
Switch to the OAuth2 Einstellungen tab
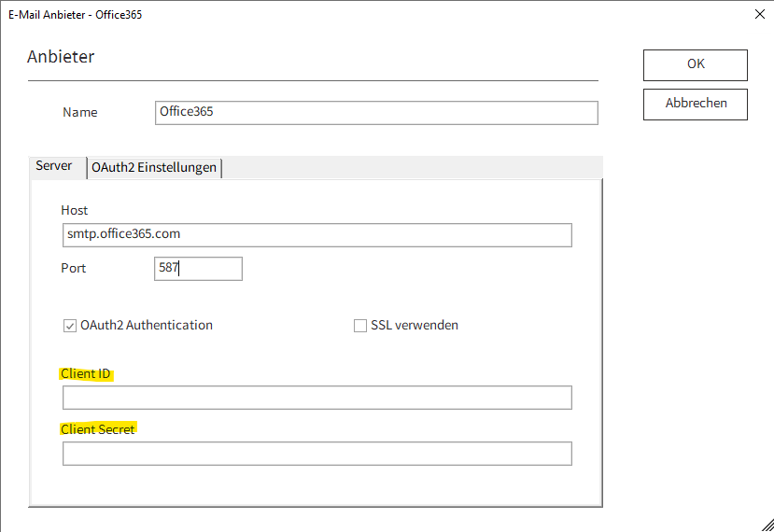click(x=154, y=168)
